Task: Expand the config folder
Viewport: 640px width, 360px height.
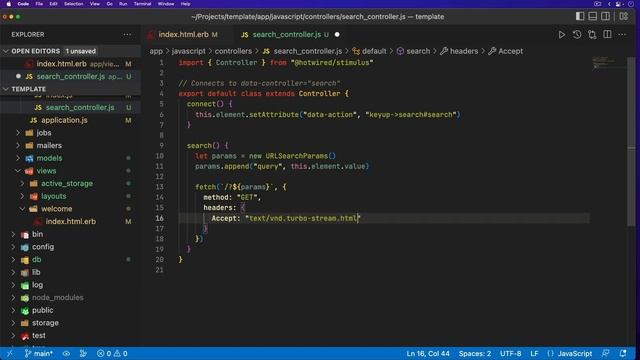Action: (x=13, y=247)
